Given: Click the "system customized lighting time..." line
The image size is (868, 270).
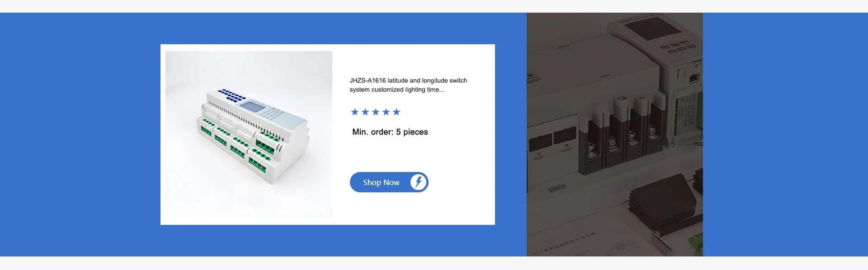Looking at the screenshot, I should tap(397, 89).
